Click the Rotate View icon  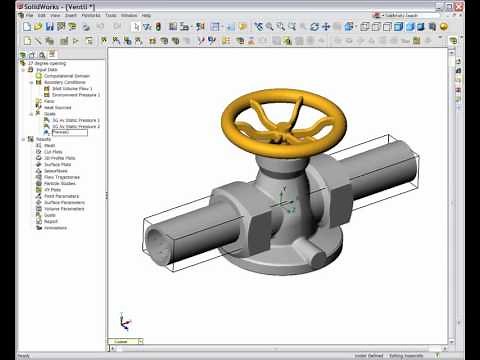314,27
